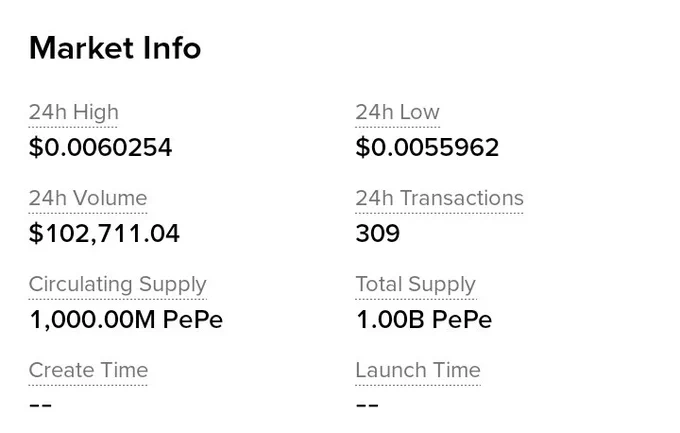The image size is (680, 433).
Task: Select the $0.0055962 low price value
Action: pyautogui.click(x=427, y=147)
